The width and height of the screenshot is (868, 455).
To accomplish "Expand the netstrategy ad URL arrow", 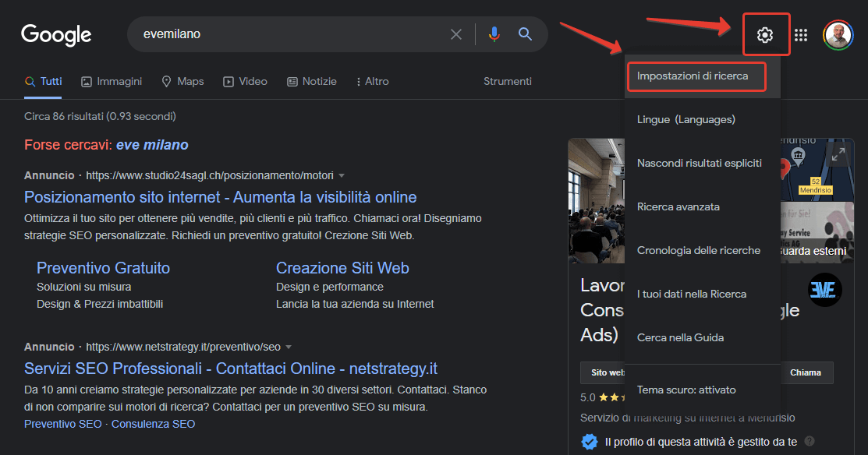I will coord(289,347).
